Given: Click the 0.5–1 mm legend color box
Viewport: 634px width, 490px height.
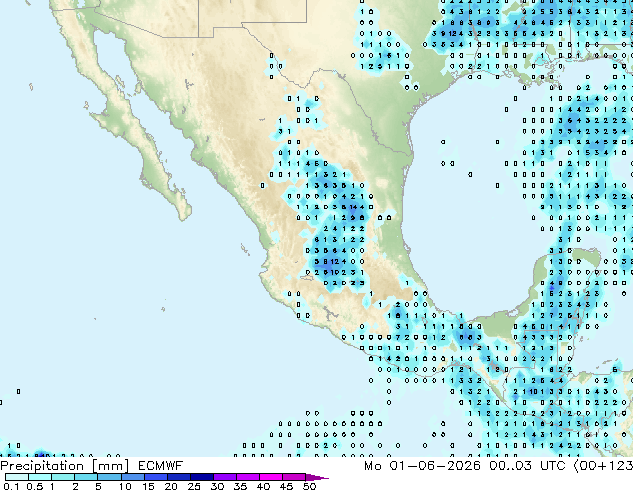Looking at the screenshot, I should 40,477.
